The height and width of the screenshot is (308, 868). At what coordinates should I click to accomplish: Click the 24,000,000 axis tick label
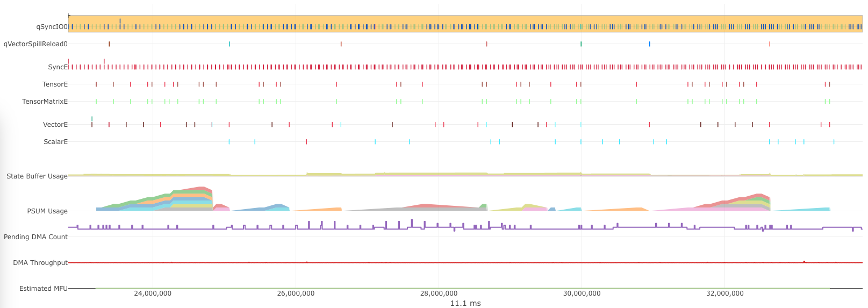pyautogui.click(x=153, y=293)
